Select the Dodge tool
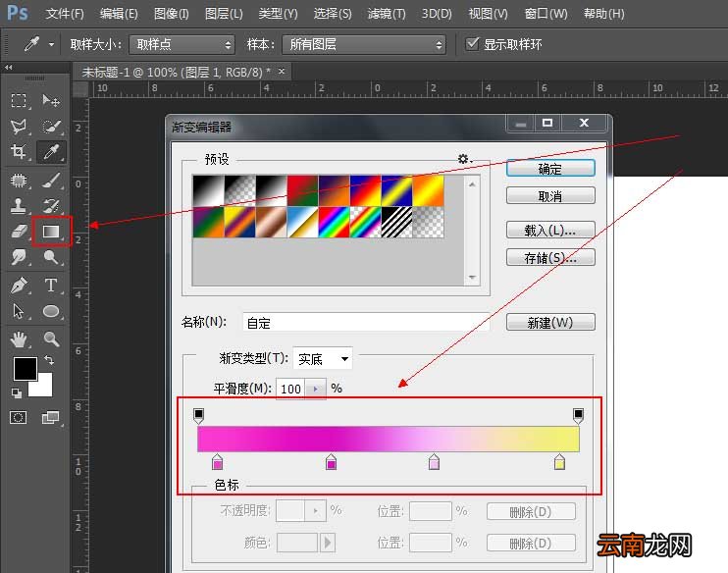This screenshot has height=573, width=728. tap(51, 257)
